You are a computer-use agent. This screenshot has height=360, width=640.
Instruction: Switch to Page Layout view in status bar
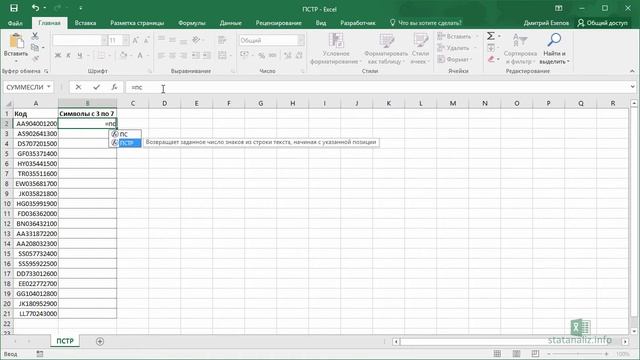point(516,353)
